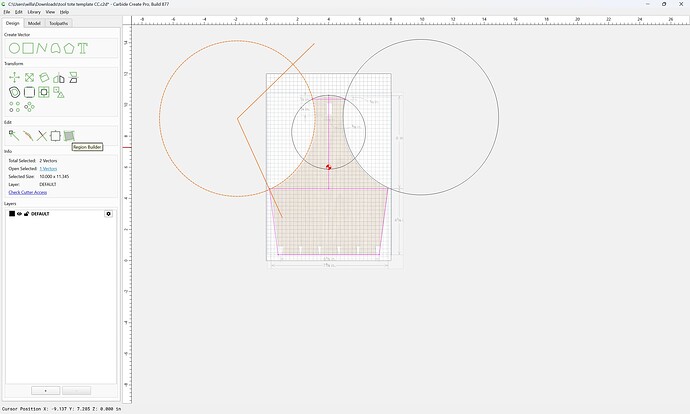Toggle the DEFAULT layer lock
Screen dimensions: 690x414
click(x=26, y=214)
